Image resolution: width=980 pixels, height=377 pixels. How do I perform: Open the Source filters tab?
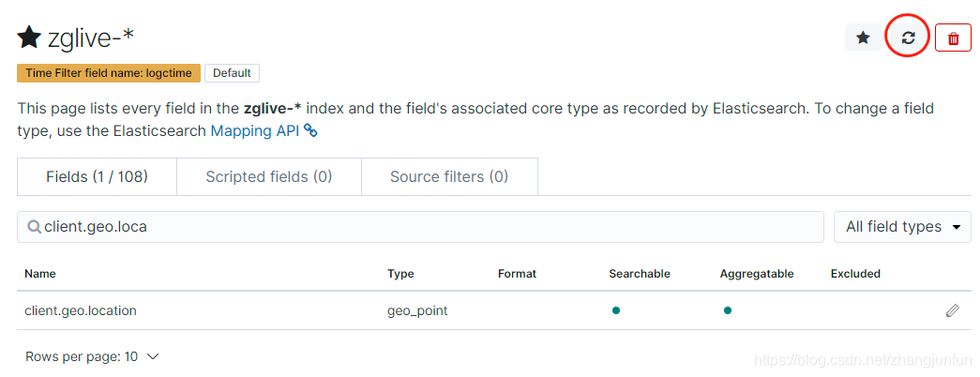click(449, 176)
